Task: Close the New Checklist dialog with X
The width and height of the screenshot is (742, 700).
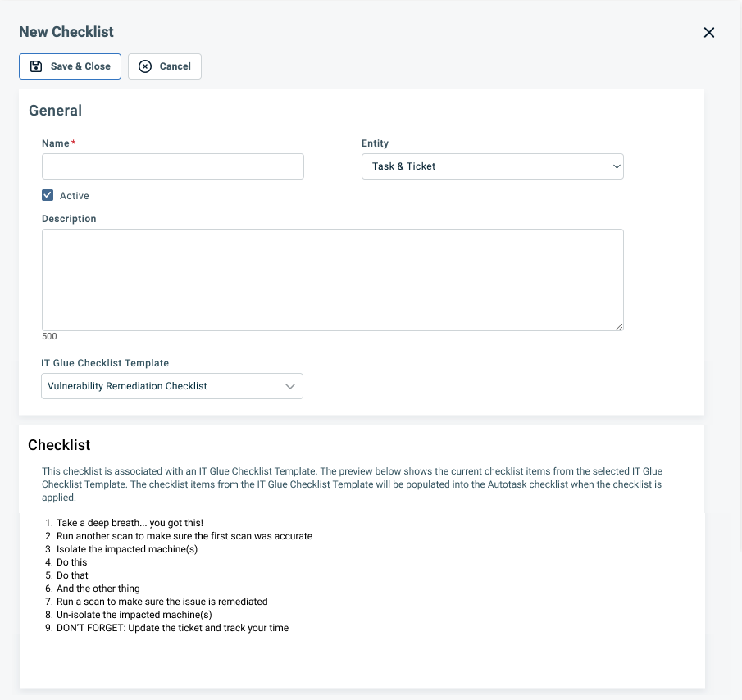Action: point(709,33)
